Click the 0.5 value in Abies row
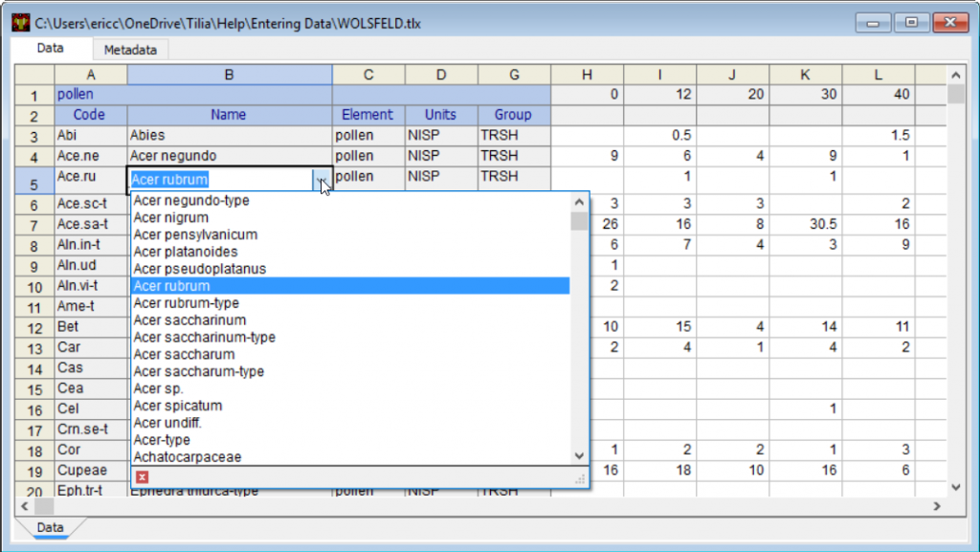This screenshot has height=552, width=980. pos(660,136)
